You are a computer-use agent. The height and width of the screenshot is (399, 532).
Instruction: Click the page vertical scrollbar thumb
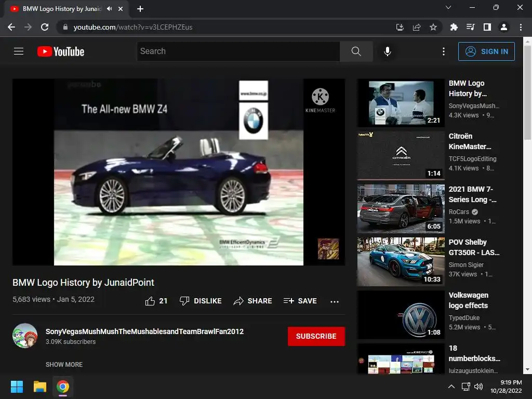click(x=527, y=92)
